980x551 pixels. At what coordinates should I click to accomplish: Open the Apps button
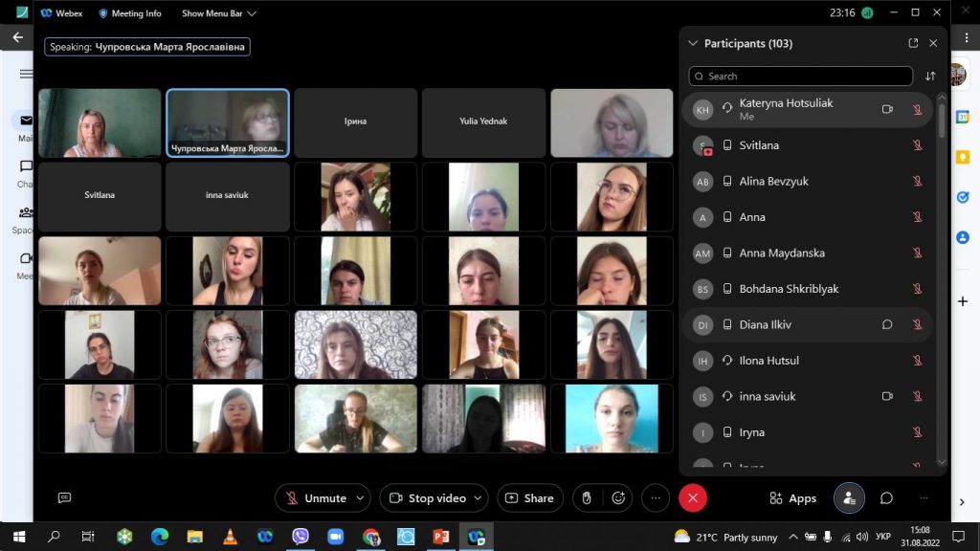point(793,498)
